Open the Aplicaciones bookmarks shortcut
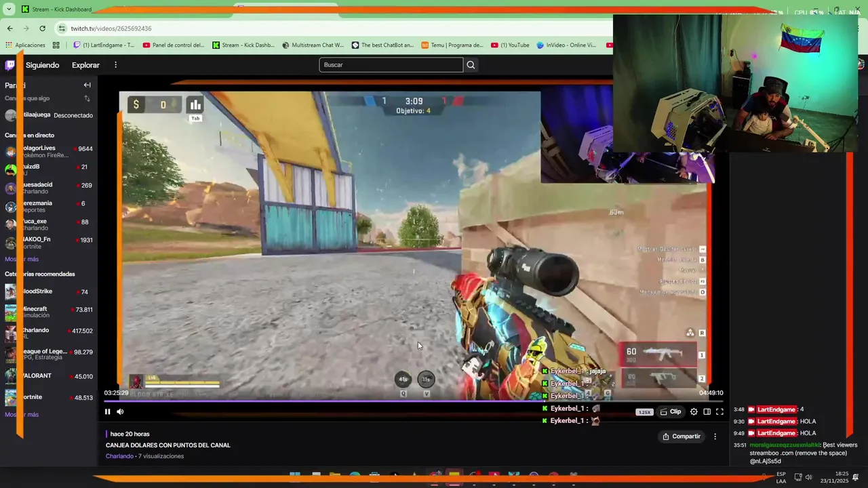 (25, 45)
